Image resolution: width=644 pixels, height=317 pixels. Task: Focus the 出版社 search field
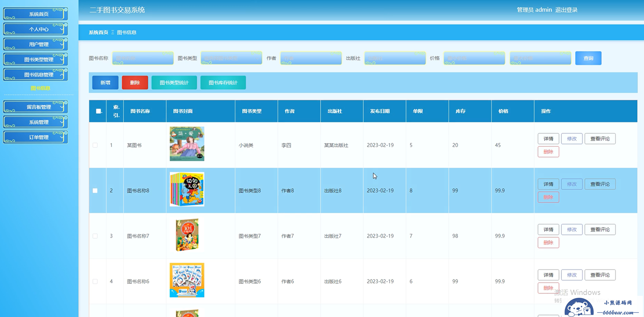(x=395, y=58)
